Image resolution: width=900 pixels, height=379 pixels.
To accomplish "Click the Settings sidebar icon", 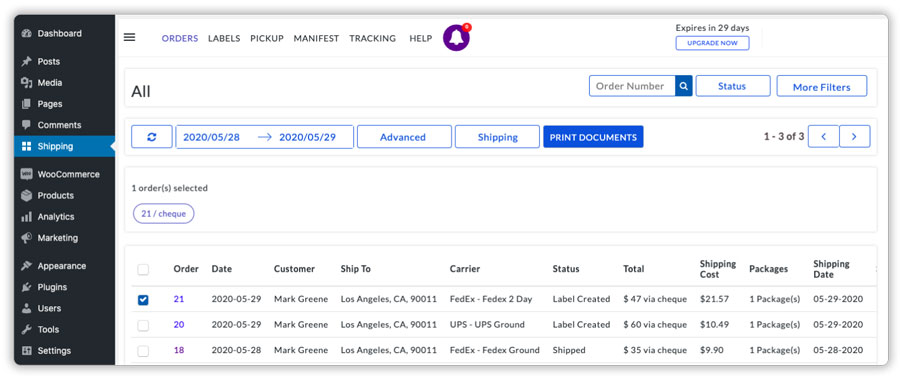I will coord(26,350).
